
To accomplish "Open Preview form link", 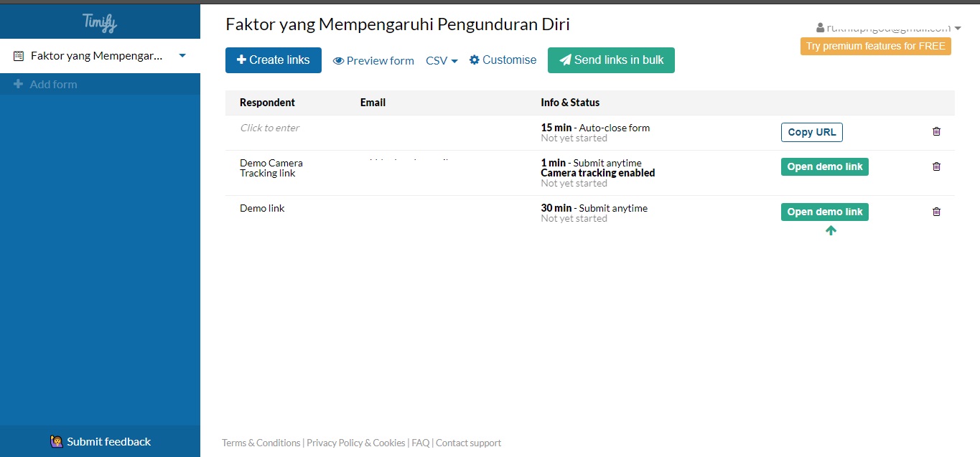I will (x=373, y=61).
